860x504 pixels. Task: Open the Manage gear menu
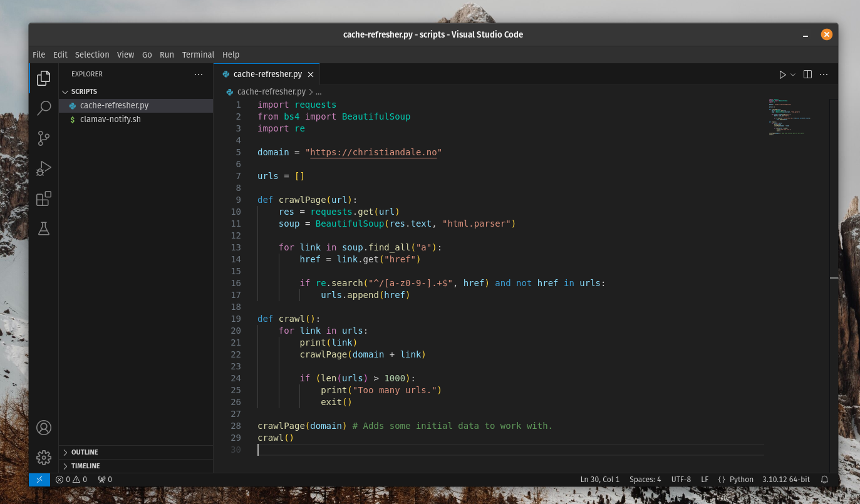[43, 458]
